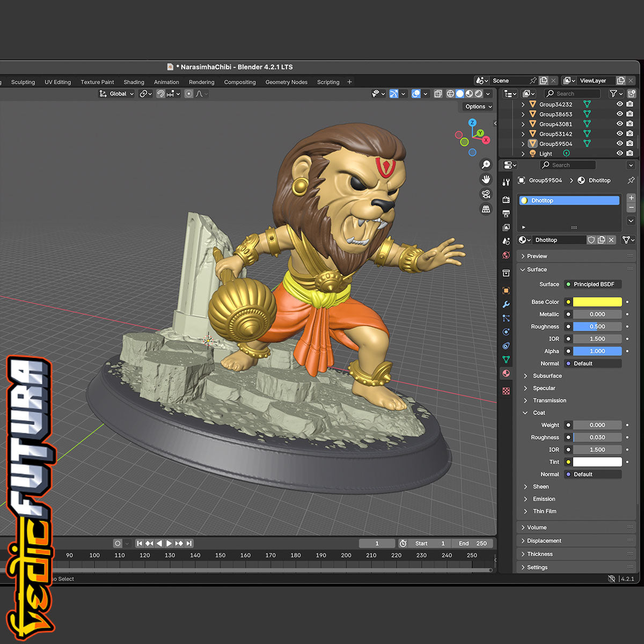
Task: Click the End frame field
Action: click(472, 544)
